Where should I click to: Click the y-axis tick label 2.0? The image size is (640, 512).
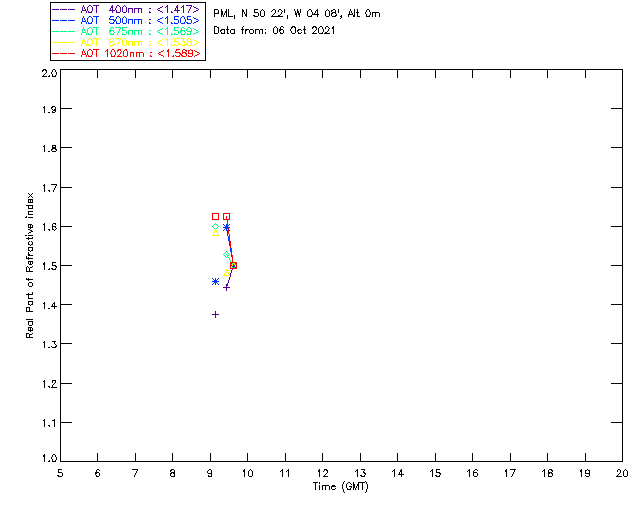point(49,73)
